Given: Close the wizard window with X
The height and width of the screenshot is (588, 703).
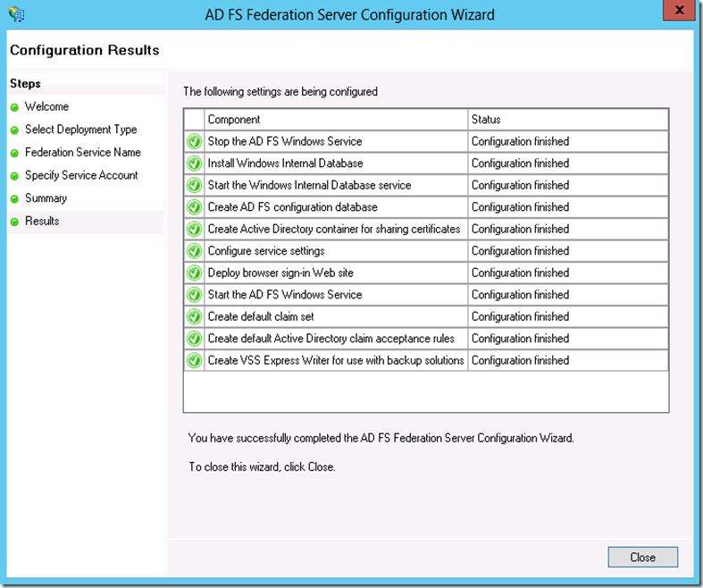Looking at the screenshot, I should click(679, 10).
